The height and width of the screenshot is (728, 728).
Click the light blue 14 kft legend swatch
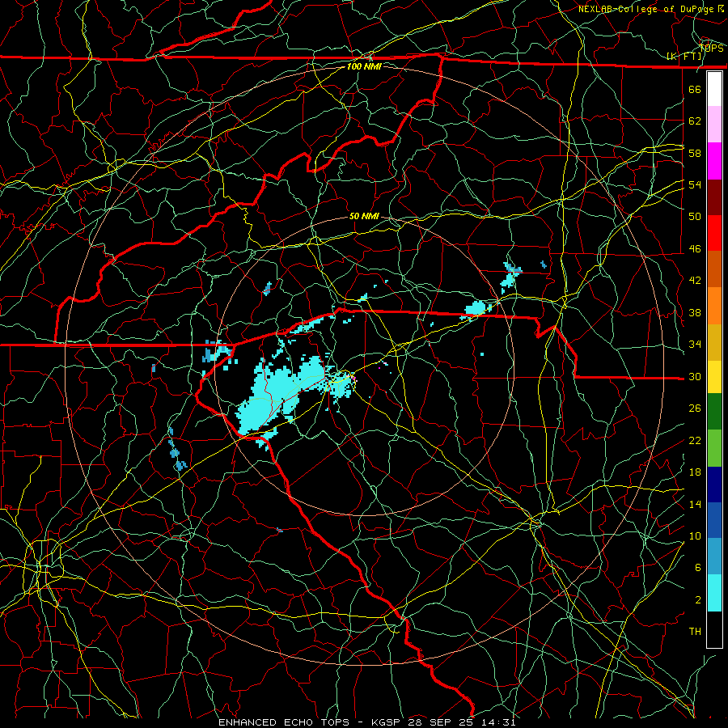coord(714,557)
